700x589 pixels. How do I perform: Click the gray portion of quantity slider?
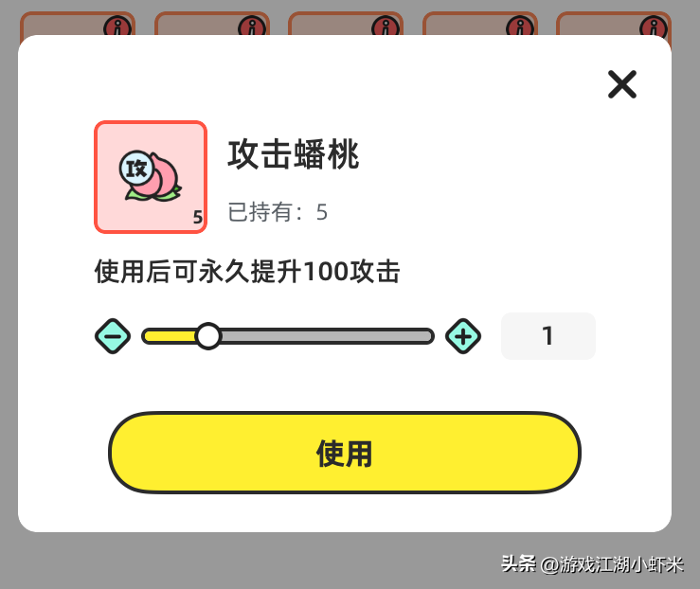(x=327, y=336)
